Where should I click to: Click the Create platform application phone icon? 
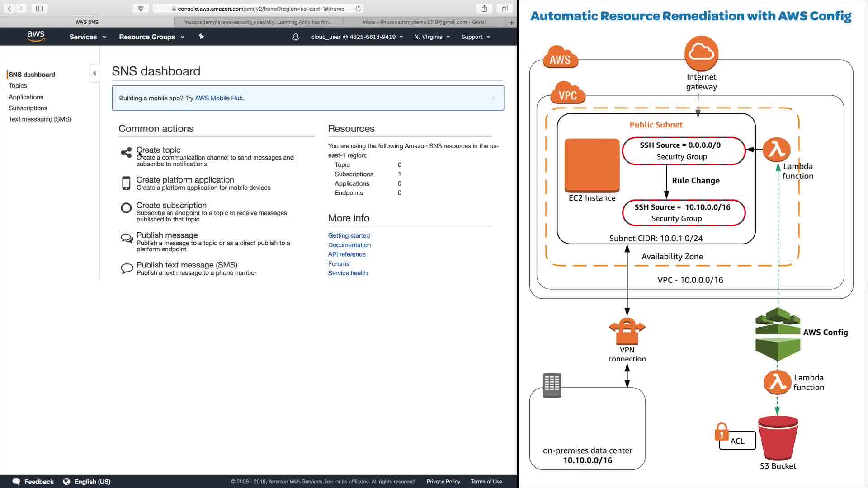[126, 183]
